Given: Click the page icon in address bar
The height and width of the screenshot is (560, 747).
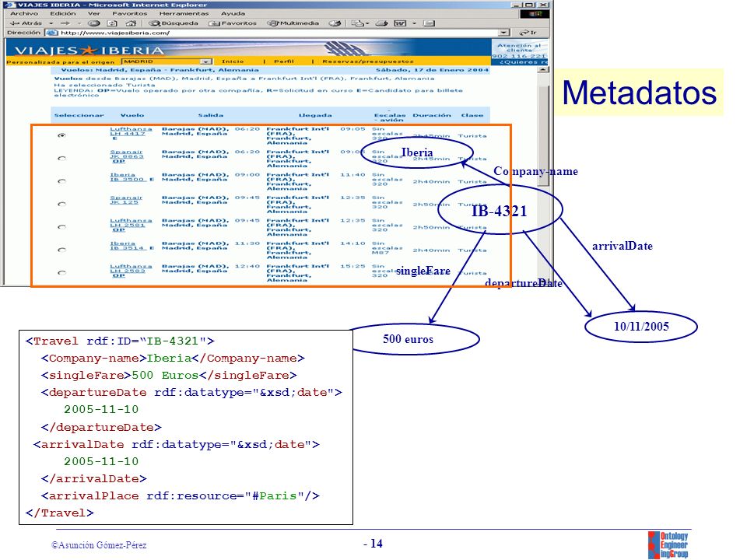Looking at the screenshot, I should pos(51,33).
